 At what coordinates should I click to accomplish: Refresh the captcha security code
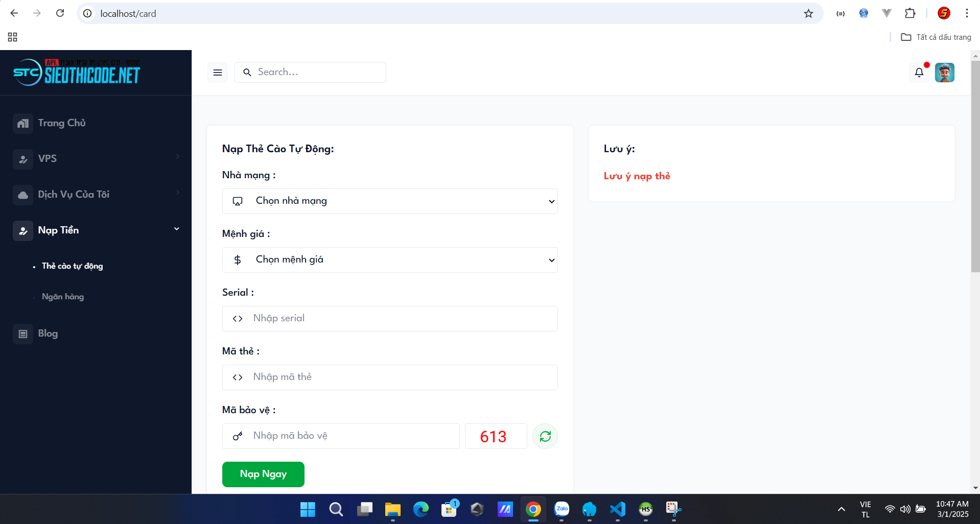pyautogui.click(x=545, y=436)
